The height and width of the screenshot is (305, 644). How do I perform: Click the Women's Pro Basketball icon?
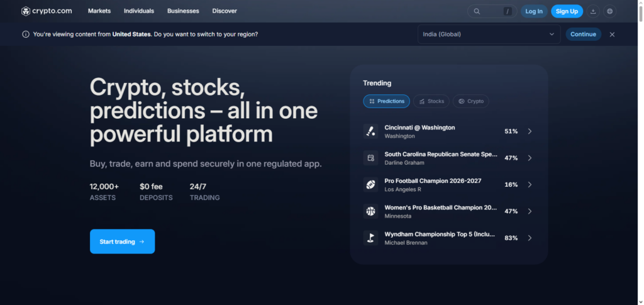click(x=370, y=211)
